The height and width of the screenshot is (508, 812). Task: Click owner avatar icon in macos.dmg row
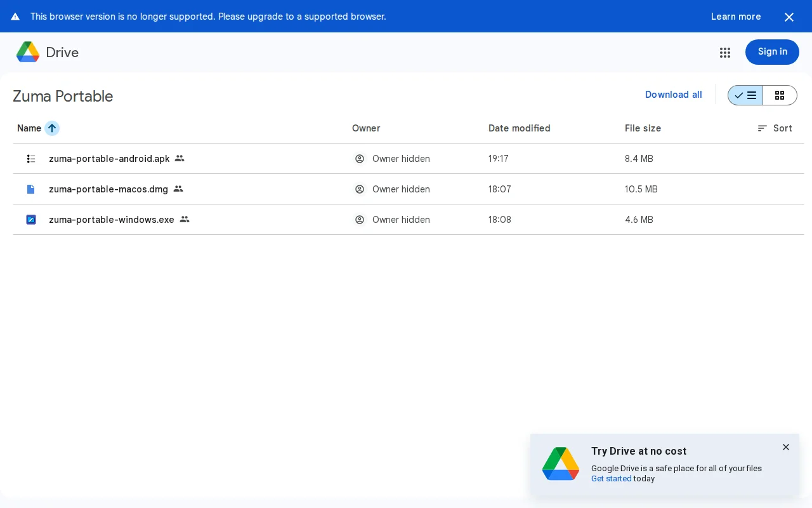coord(360,189)
